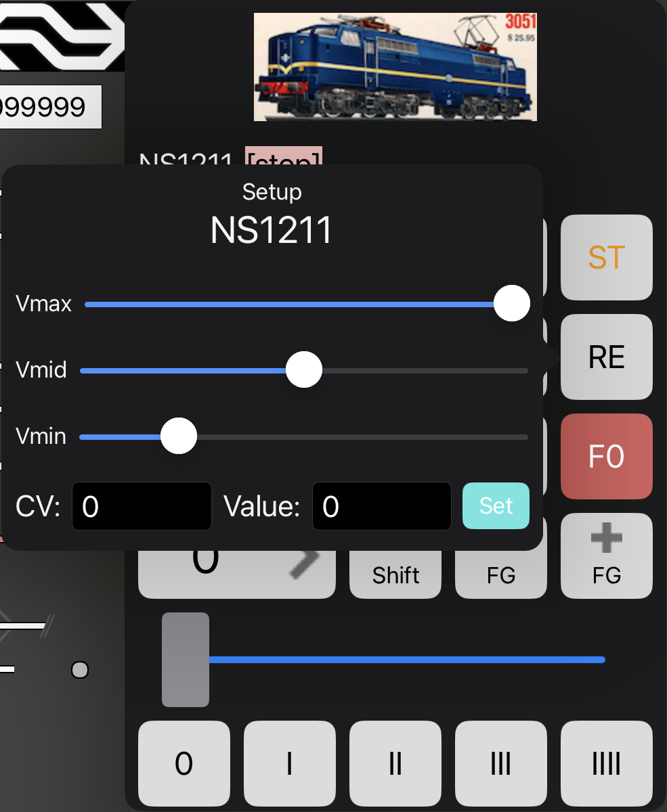Click the CV number input field

(x=142, y=506)
